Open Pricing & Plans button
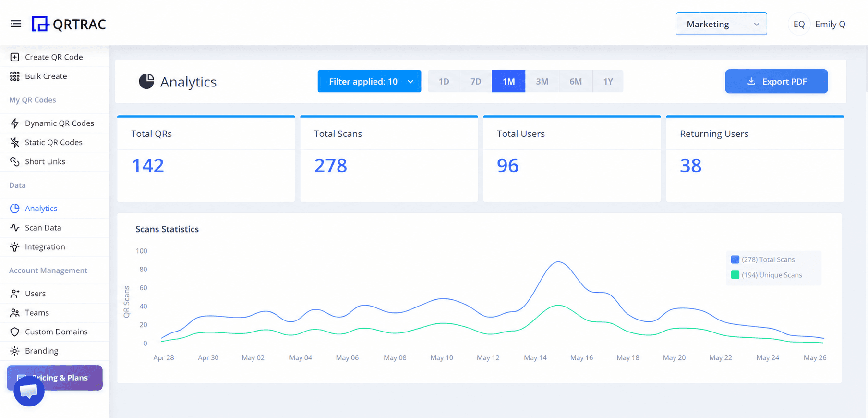Image resolution: width=868 pixels, height=418 pixels. 55,378
